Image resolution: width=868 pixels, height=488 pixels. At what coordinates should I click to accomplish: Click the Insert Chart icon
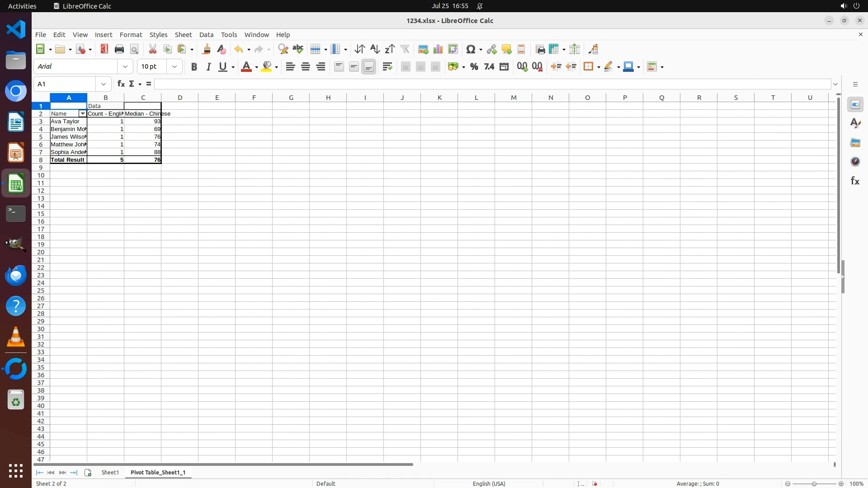pyautogui.click(x=438, y=49)
